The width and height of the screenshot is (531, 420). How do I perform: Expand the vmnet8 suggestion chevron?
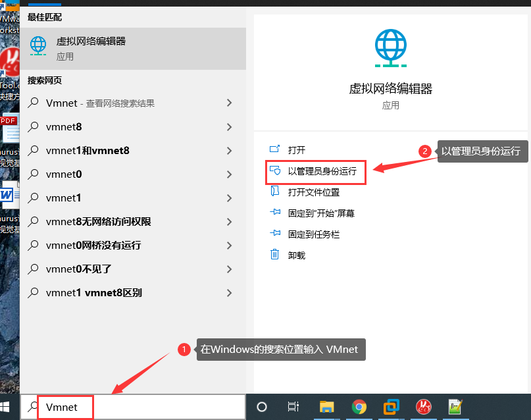click(229, 127)
